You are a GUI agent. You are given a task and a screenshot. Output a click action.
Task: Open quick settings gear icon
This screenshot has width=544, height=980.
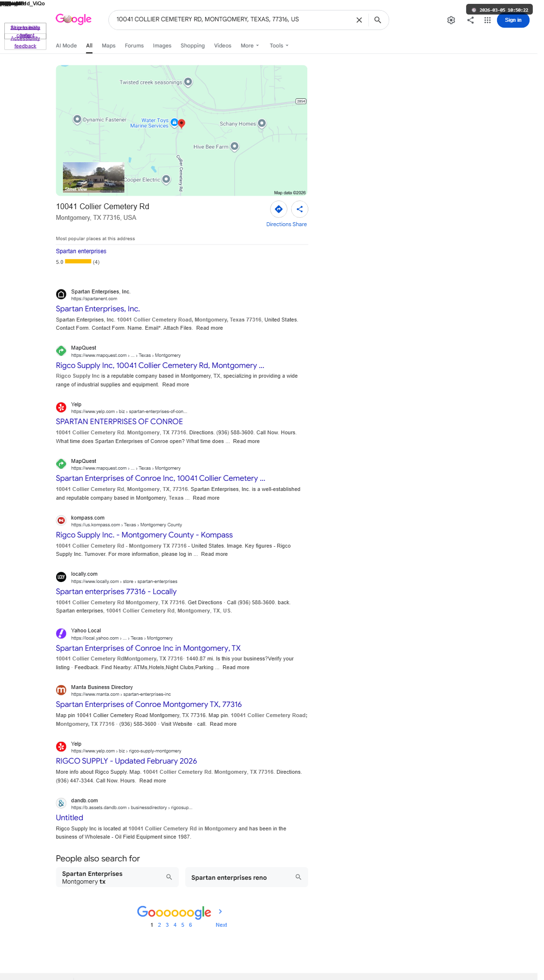coord(451,20)
